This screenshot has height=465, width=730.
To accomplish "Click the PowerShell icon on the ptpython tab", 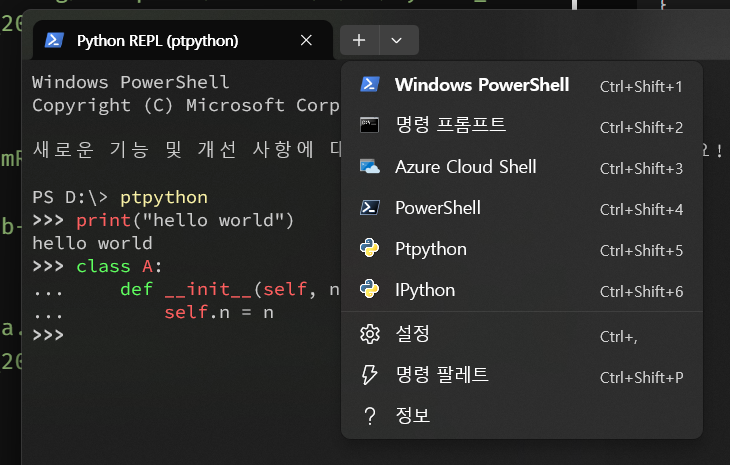I will tap(54, 40).
